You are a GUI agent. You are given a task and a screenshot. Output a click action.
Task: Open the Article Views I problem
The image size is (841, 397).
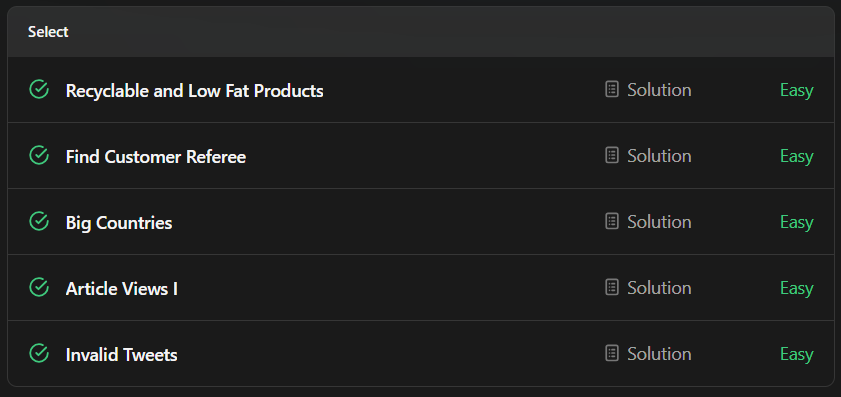pos(121,289)
